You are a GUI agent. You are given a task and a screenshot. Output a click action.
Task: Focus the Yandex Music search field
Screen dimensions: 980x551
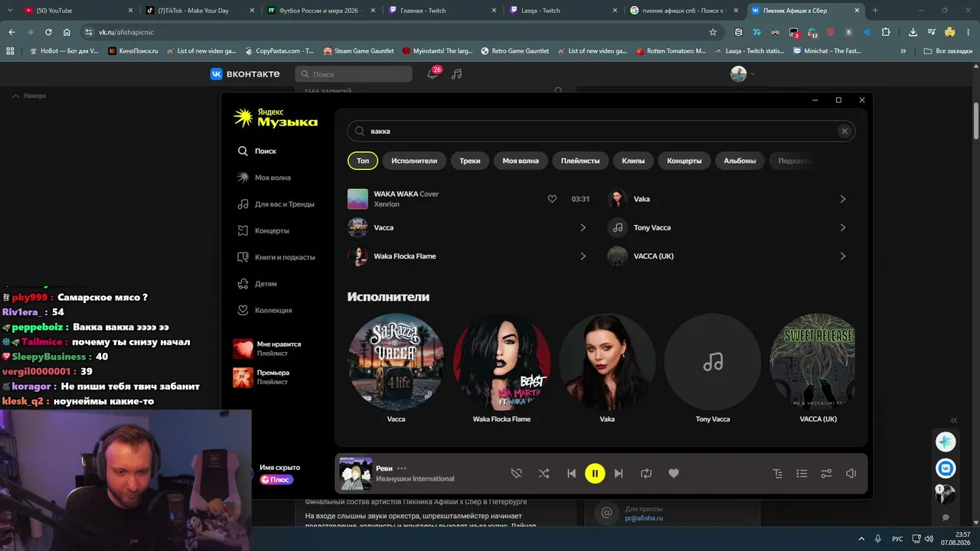[x=601, y=131]
